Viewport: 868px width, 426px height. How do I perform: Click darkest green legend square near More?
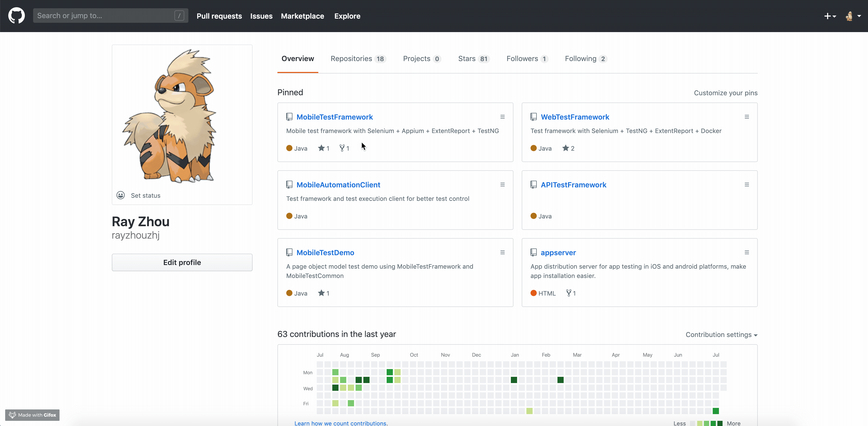click(720, 423)
